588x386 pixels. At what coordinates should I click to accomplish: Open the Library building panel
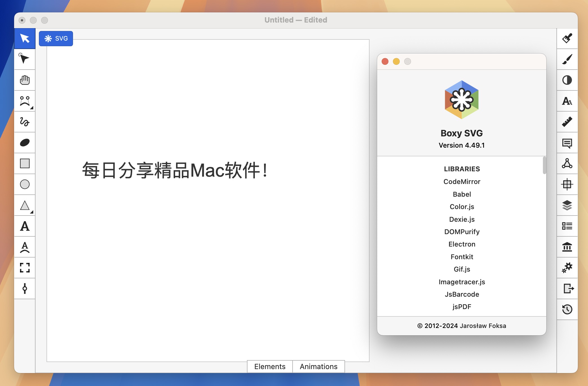click(x=567, y=247)
